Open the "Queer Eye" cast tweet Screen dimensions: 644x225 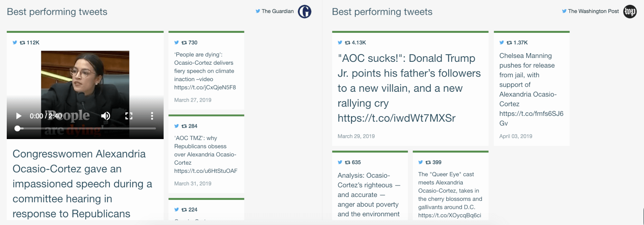[x=450, y=195]
